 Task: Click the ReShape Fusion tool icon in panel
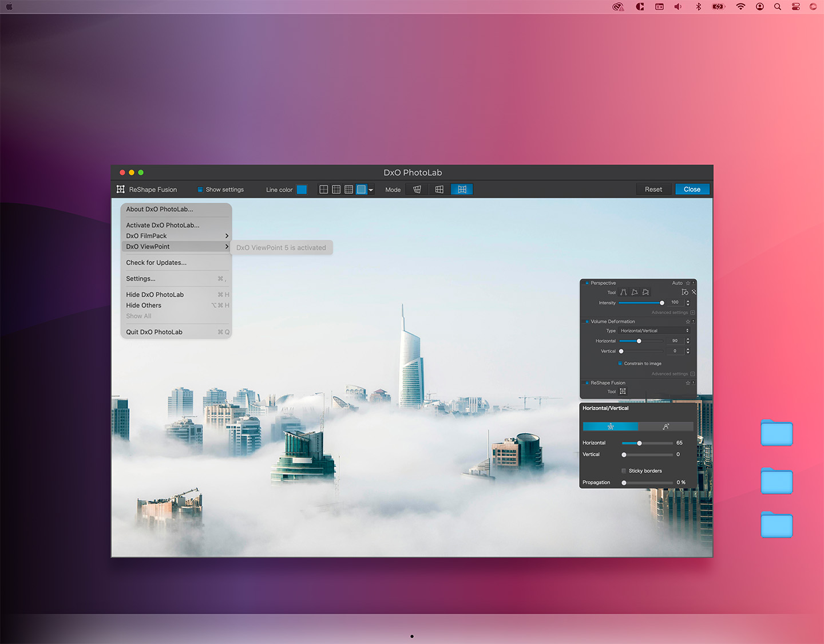tap(623, 392)
